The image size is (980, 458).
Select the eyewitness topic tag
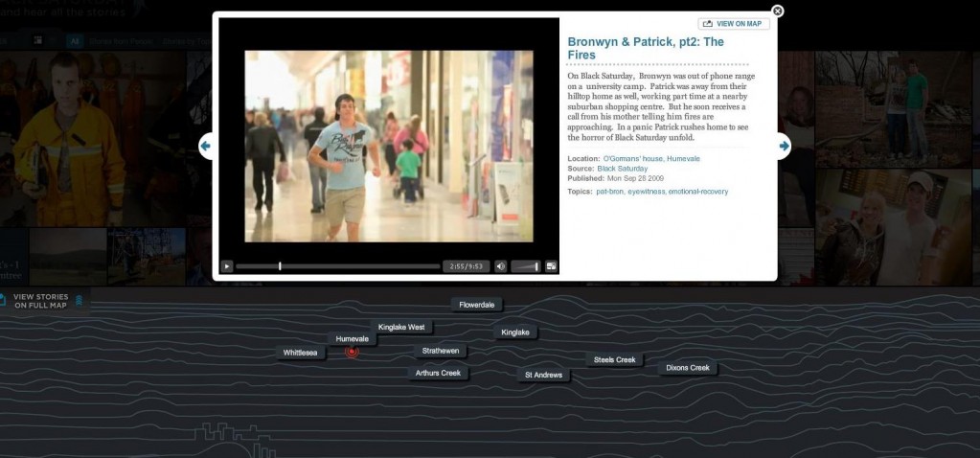(646, 193)
